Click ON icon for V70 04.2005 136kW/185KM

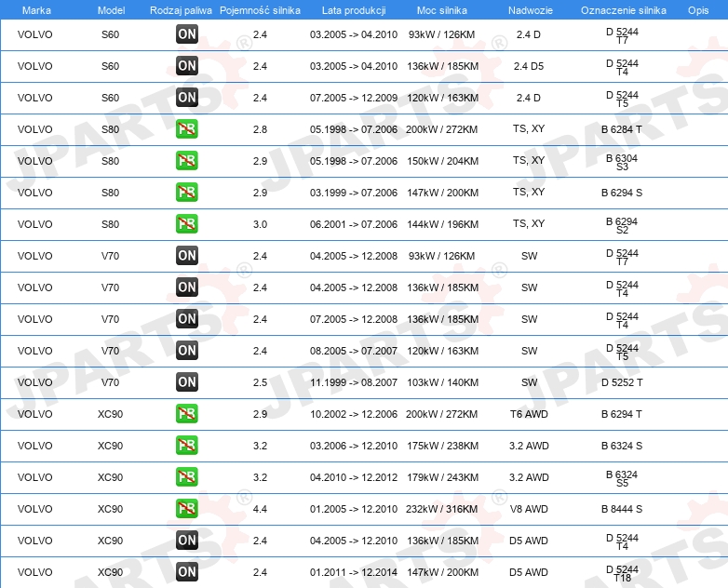[x=187, y=287]
